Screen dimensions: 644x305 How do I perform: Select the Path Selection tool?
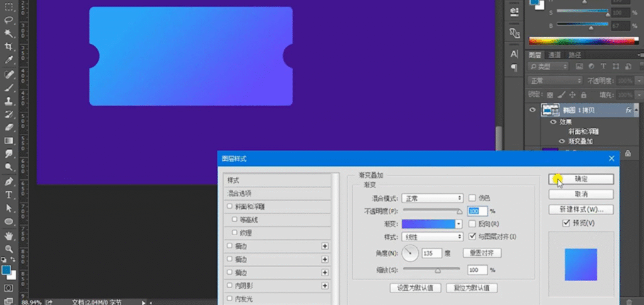9,208
